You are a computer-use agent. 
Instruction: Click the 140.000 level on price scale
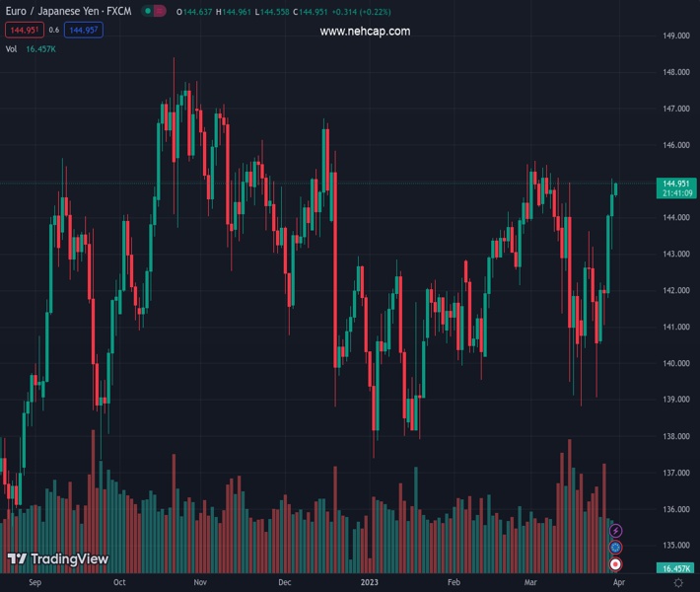675,363
